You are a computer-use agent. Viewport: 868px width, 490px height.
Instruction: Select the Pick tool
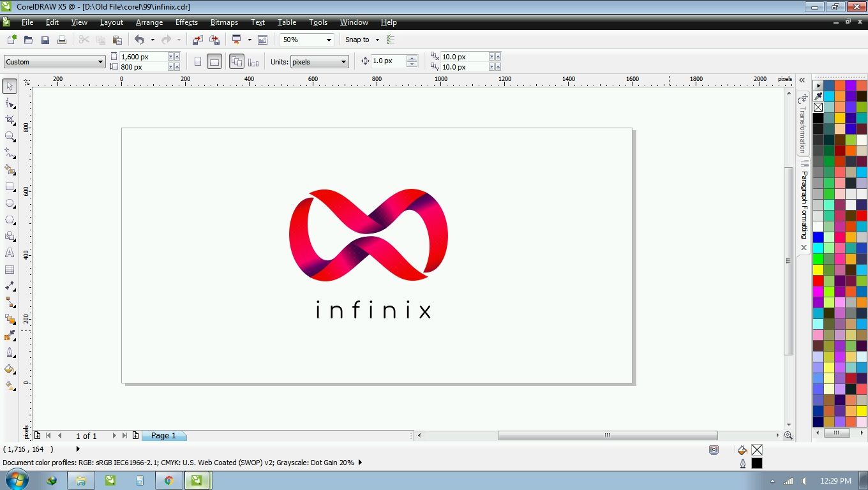tap(10, 86)
